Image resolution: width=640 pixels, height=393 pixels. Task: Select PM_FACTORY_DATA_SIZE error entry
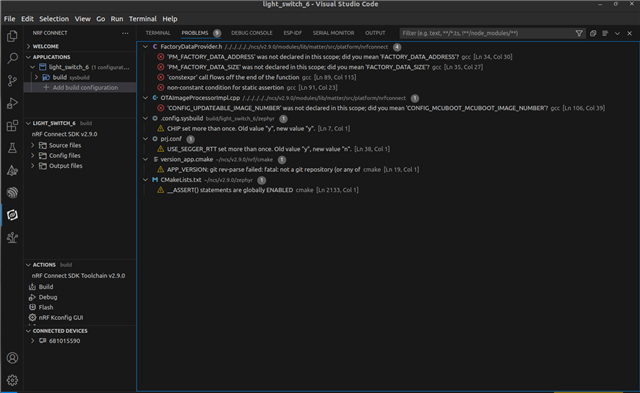pyautogui.click(x=387, y=67)
